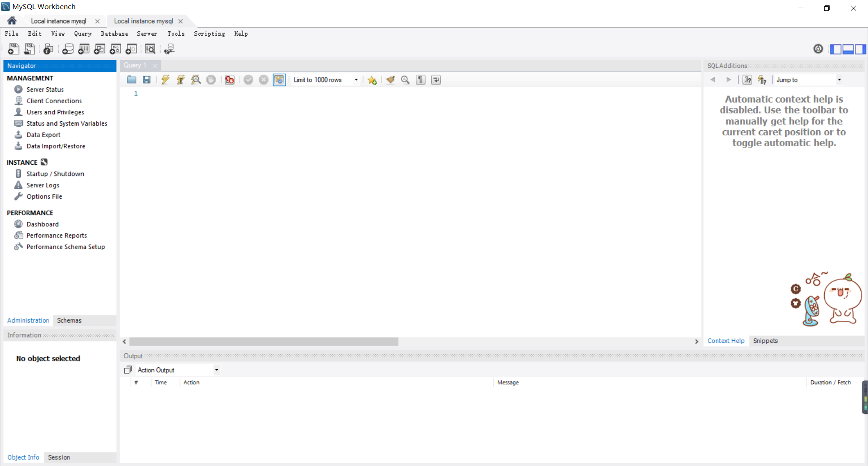Image resolution: width=868 pixels, height=466 pixels.
Task: Create a new function icon
Action: [131, 49]
